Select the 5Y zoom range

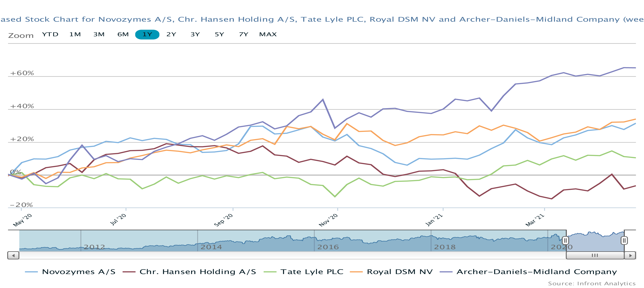(220, 34)
